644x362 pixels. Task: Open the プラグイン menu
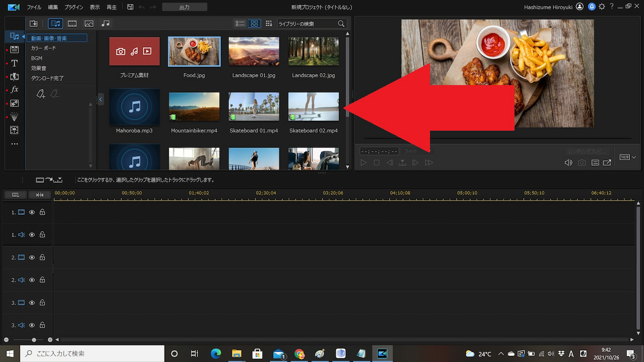pyautogui.click(x=74, y=8)
